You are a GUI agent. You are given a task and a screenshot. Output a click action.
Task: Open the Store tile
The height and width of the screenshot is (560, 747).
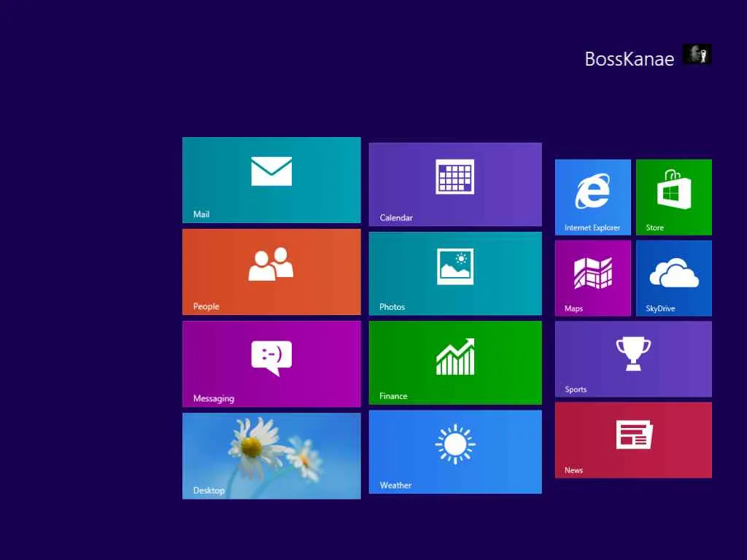[673, 197]
